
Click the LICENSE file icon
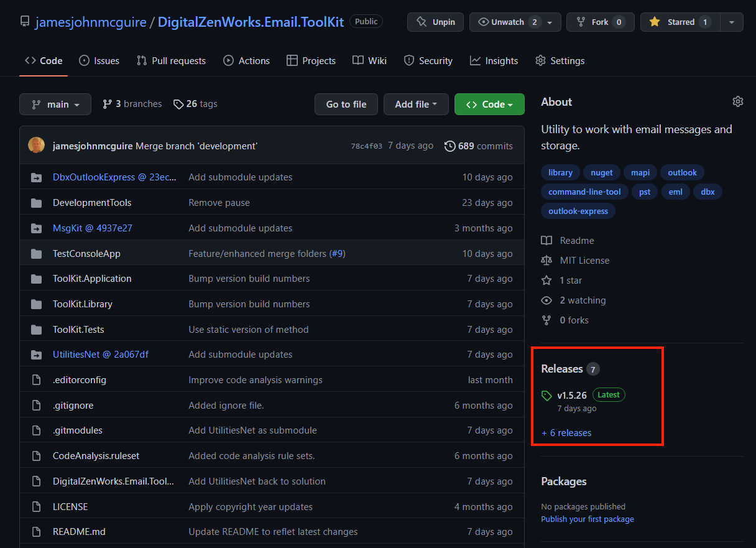(37, 507)
